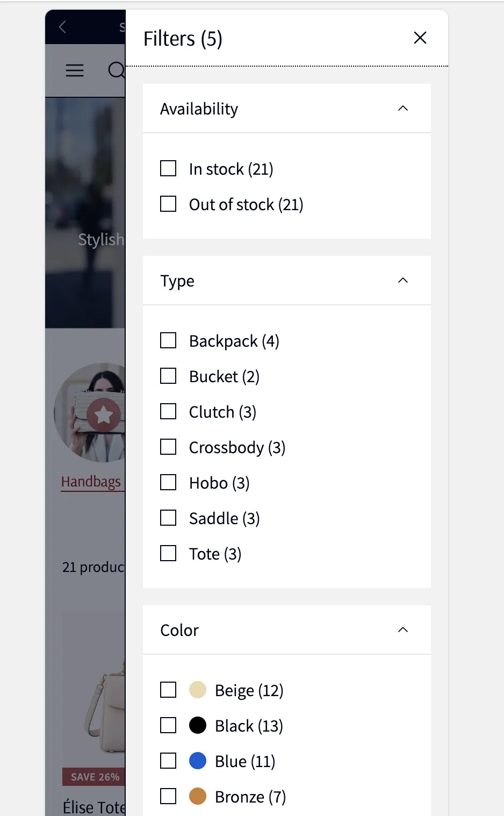The height and width of the screenshot is (816, 504).
Task: Enable the Backpack type filter
Action: tap(168, 340)
